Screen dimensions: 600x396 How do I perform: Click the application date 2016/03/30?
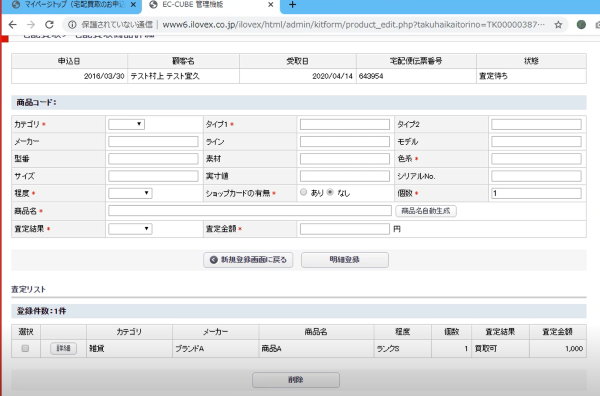[x=104, y=76]
